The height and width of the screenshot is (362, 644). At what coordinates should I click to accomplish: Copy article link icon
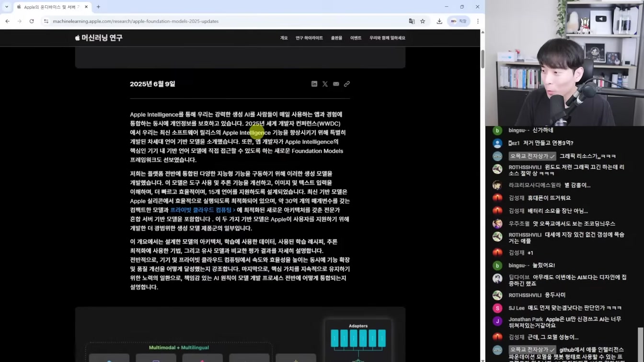347,84
